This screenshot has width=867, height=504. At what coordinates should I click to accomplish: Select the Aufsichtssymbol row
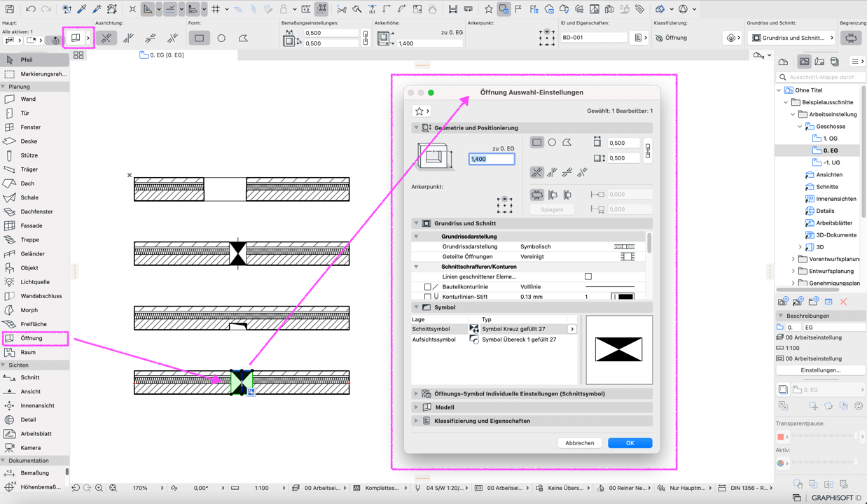(x=493, y=339)
